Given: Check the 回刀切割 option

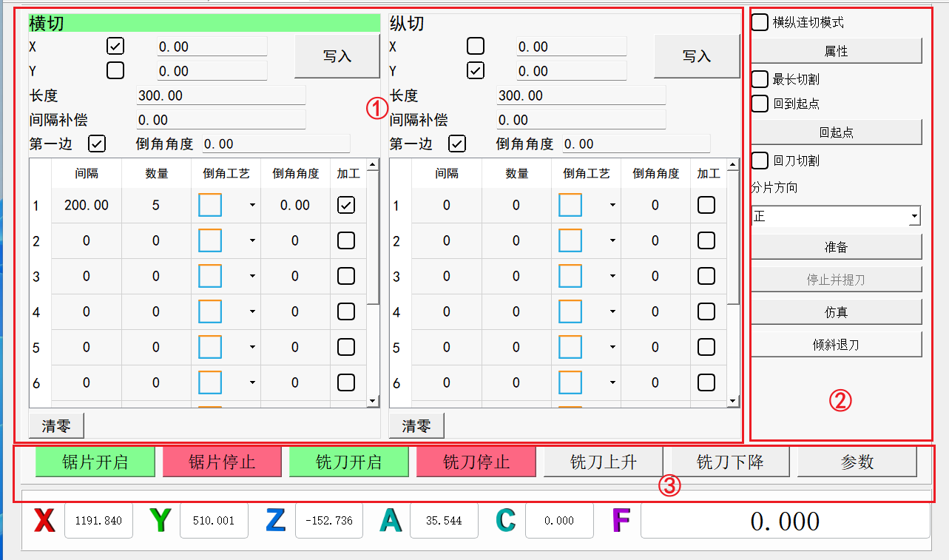Looking at the screenshot, I should (760, 161).
